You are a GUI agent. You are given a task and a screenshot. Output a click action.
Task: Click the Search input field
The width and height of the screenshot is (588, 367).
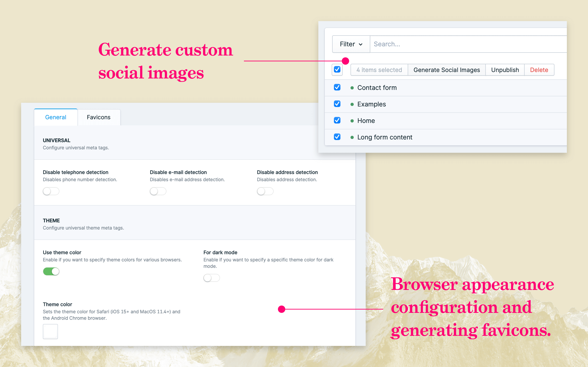point(466,44)
